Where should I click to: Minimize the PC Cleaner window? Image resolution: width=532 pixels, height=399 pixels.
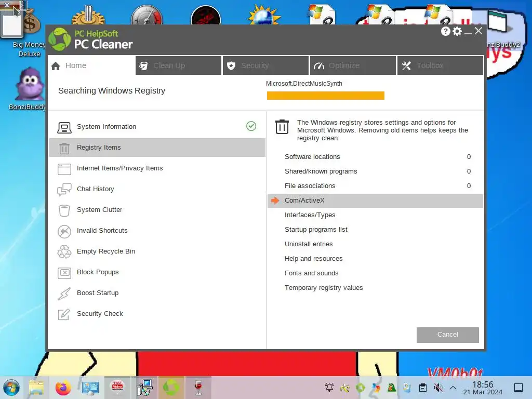(x=468, y=33)
